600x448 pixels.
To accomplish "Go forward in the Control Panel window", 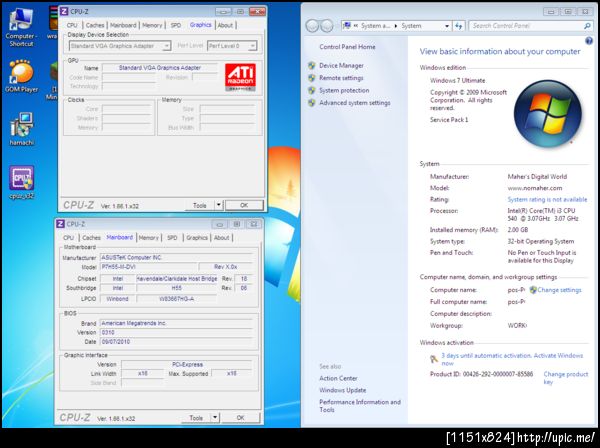I will pos(326,26).
